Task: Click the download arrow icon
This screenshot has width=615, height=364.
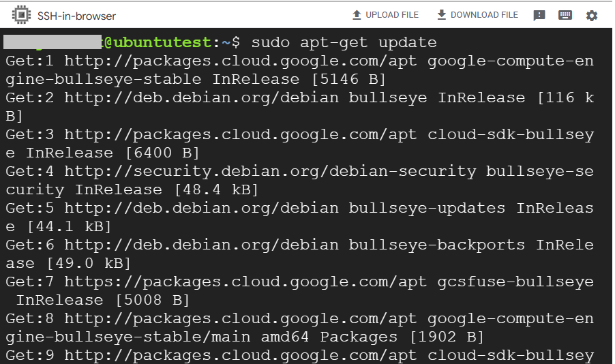Action: click(441, 15)
